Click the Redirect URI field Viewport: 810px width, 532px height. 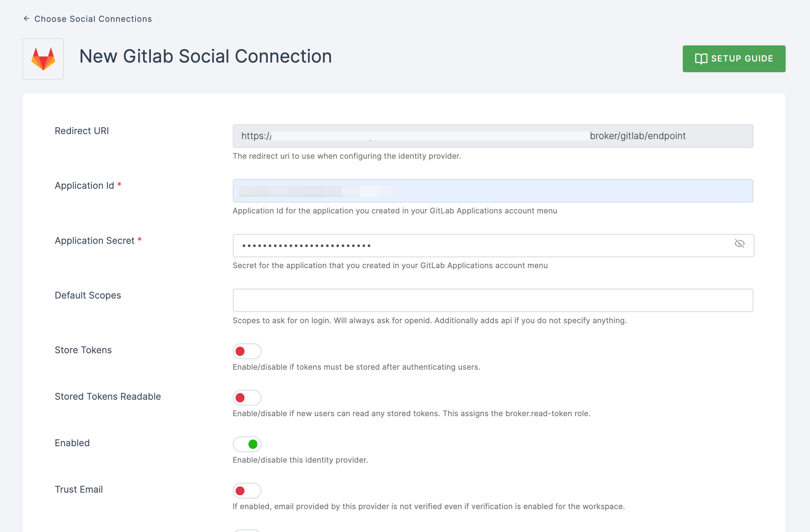[493, 136]
